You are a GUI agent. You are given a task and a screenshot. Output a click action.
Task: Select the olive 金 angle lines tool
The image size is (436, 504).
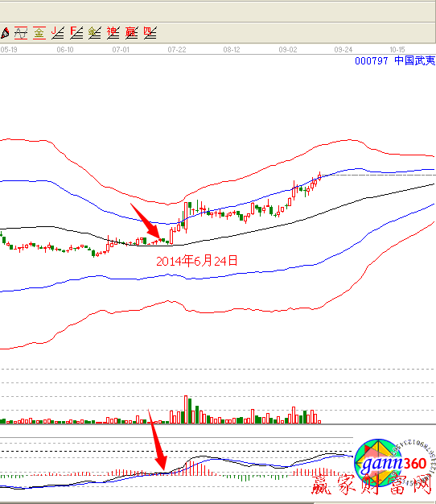(x=95, y=33)
